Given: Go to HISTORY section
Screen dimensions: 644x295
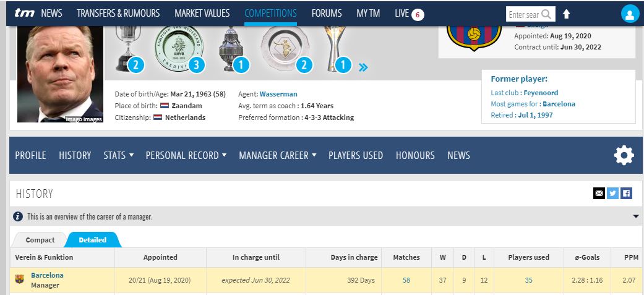Looking at the screenshot, I should [75, 155].
